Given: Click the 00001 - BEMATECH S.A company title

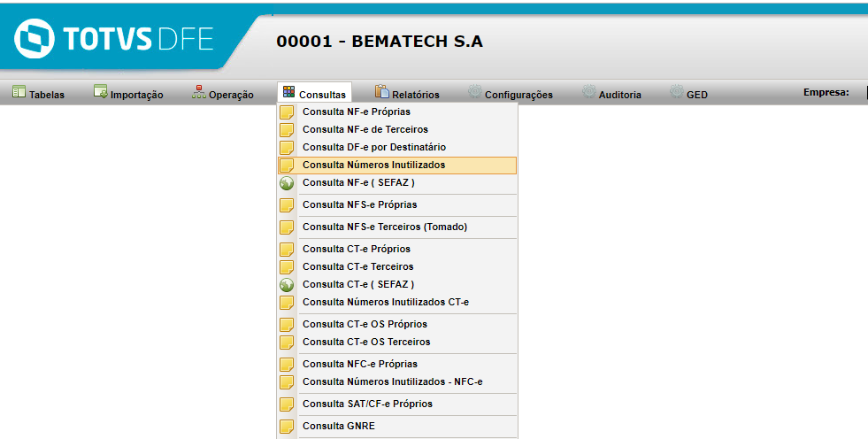Looking at the screenshot, I should 380,42.
